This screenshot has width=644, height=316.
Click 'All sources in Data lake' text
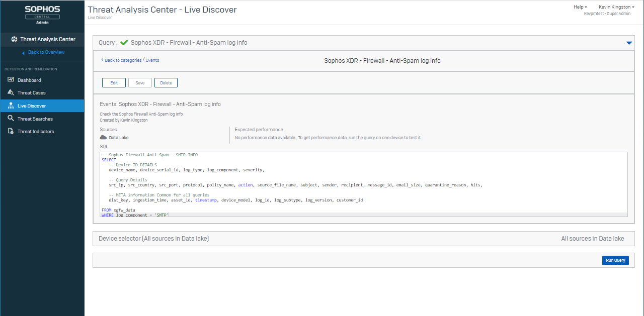(x=593, y=239)
